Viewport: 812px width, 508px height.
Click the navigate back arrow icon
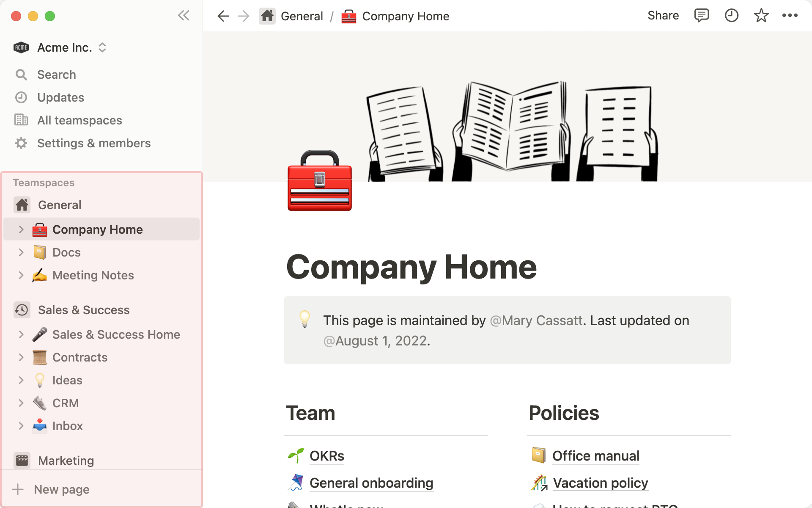(x=223, y=16)
